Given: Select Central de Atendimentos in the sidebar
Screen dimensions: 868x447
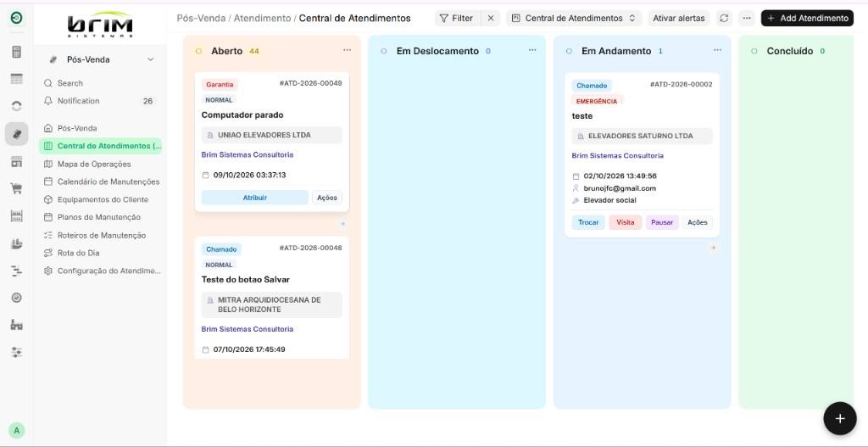Looking at the screenshot, I should (x=100, y=146).
